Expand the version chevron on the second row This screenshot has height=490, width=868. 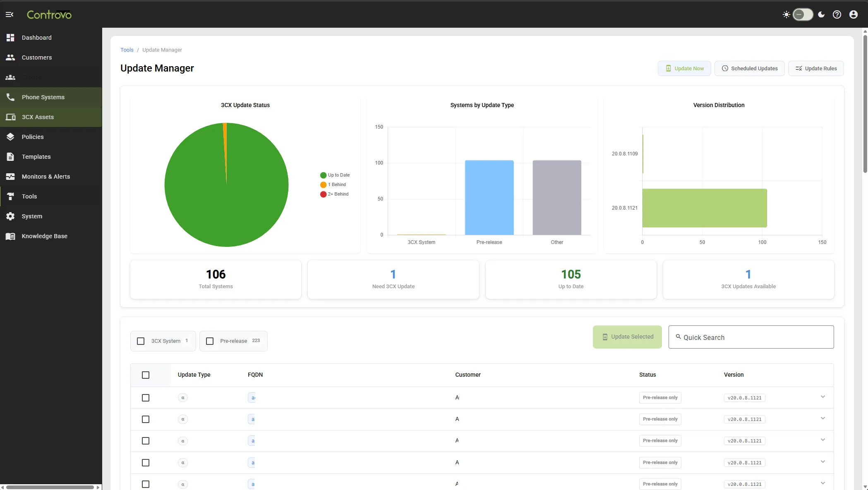(823, 418)
